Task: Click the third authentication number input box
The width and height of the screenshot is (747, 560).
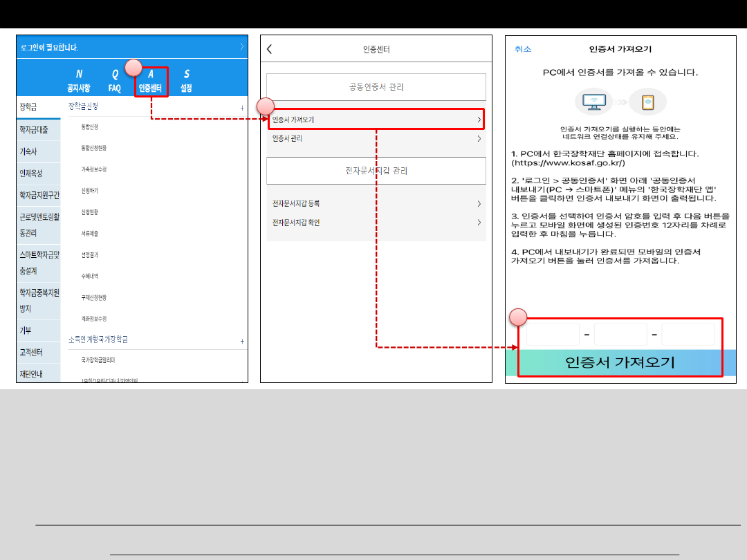Action: pos(688,335)
